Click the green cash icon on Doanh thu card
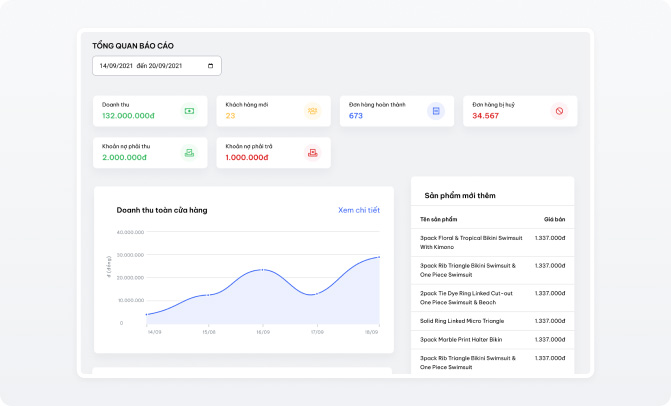This screenshot has width=671, height=406. tap(189, 111)
